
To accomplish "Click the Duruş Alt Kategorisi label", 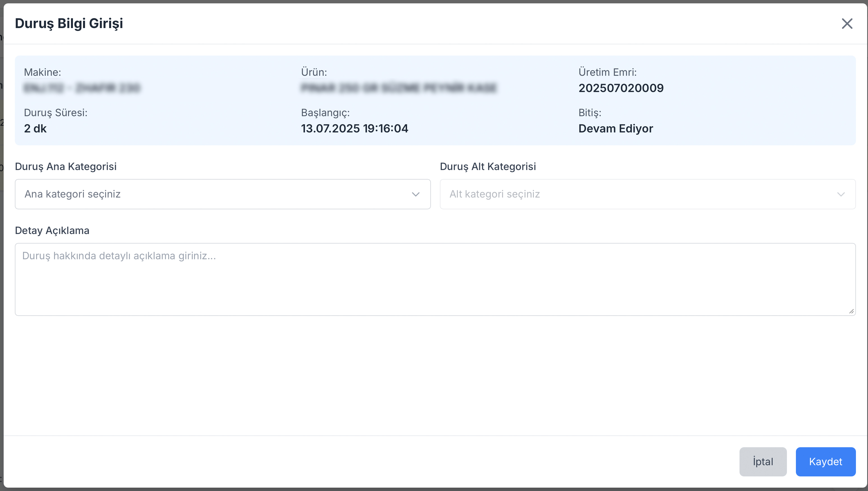I will pyautogui.click(x=488, y=167).
